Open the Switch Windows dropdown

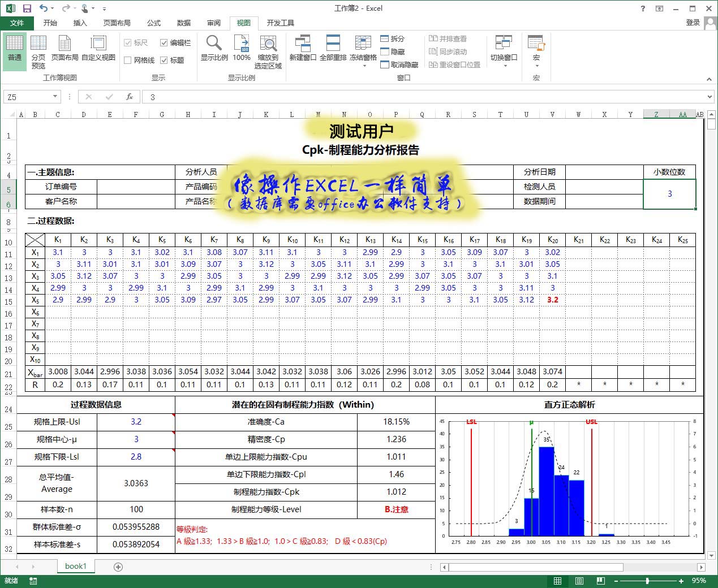pyautogui.click(x=504, y=51)
